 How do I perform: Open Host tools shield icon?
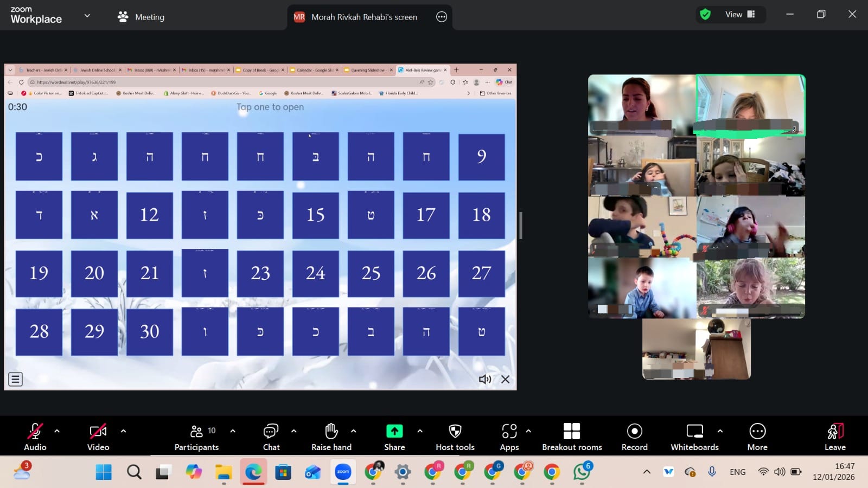455,432
